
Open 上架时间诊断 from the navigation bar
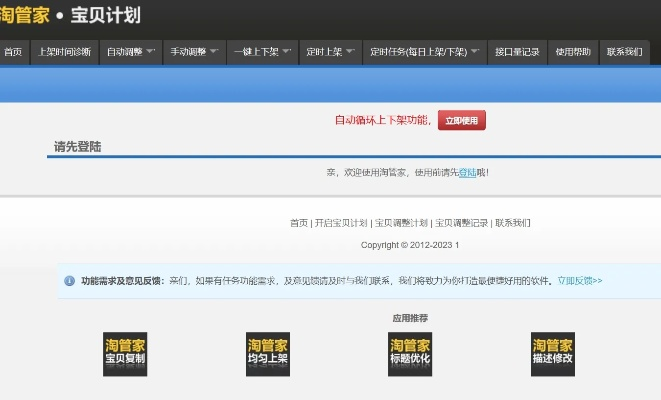pyautogui.click(x=64, y=52)
